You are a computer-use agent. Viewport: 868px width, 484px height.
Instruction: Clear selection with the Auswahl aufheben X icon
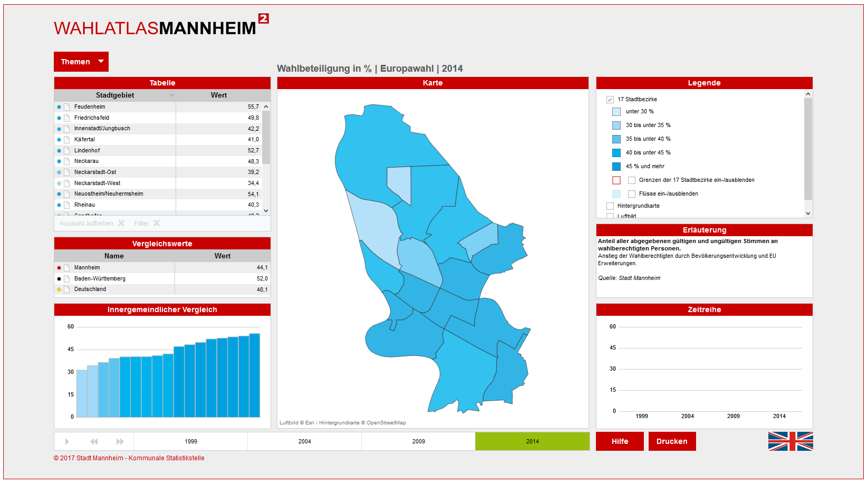(121, 224)
